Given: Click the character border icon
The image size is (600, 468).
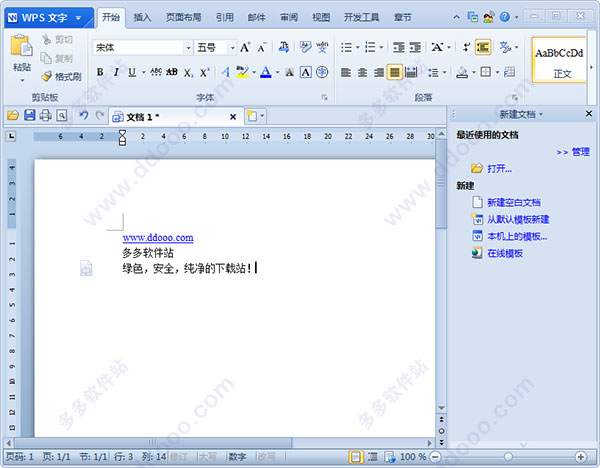Looking at the screenshot, I should [306, 72].
